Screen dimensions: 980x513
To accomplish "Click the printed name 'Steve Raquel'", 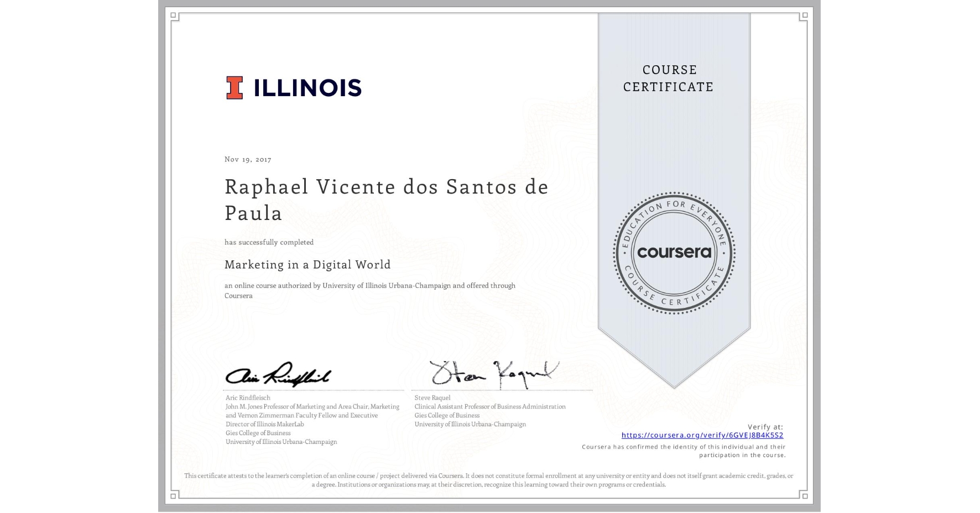I will [432, 397].
